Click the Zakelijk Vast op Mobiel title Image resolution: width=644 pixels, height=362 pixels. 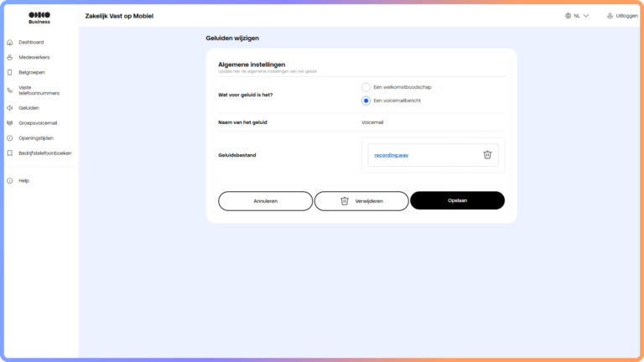point(119,16)
